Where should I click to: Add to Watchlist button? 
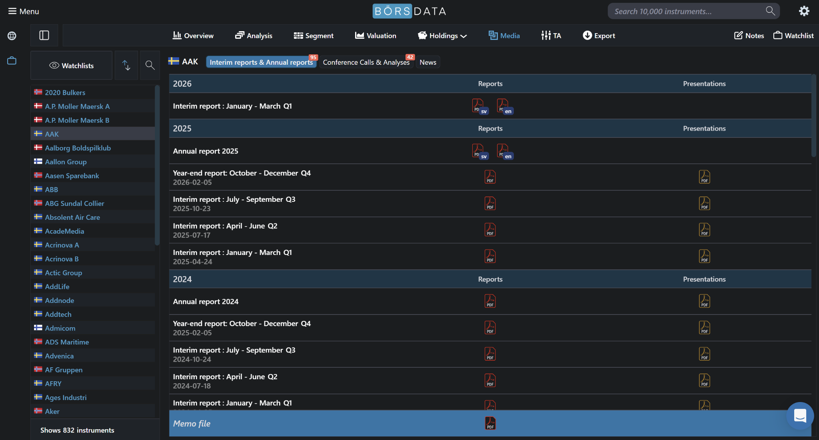[793, 36]
